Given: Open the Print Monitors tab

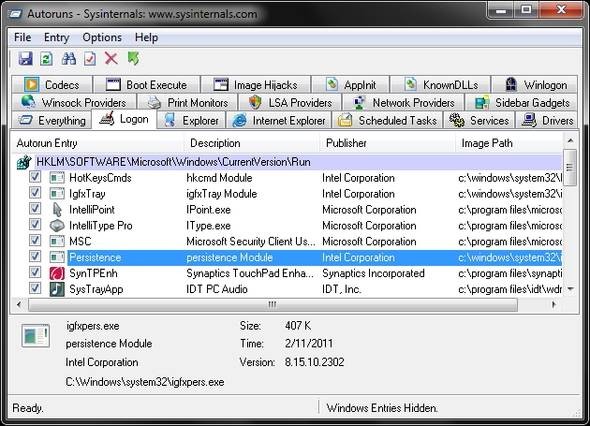Looking at the screenshot, I should tap(187, 102).
